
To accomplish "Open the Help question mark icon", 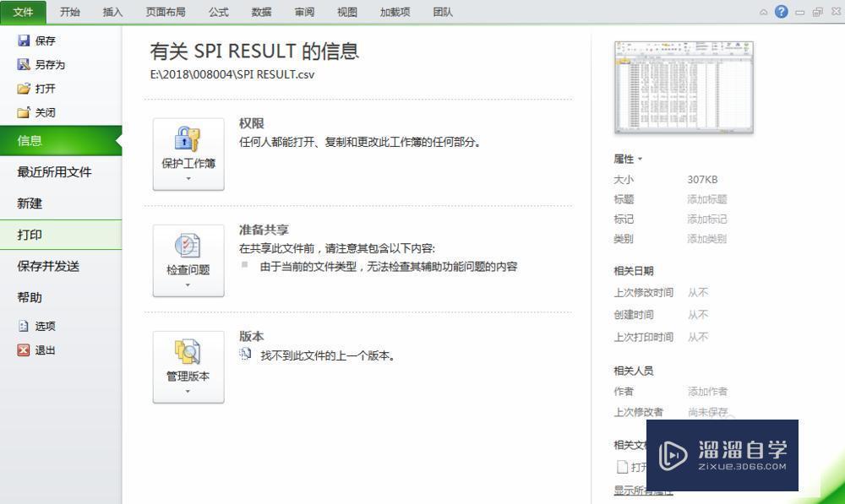I will click(779, 12).
